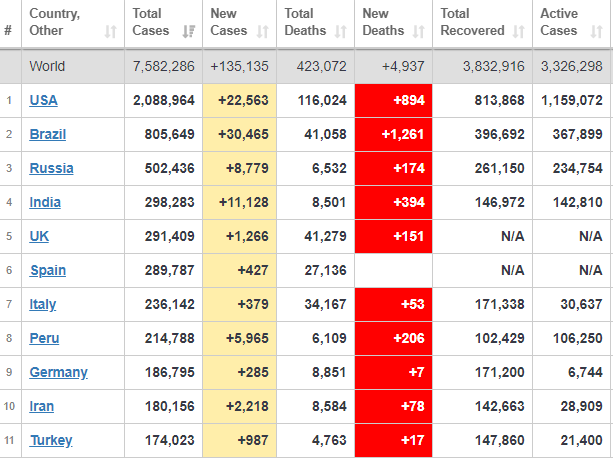Sort by Total Deaths using arrow icon
The image size is (613, 458).
[341, 31]
